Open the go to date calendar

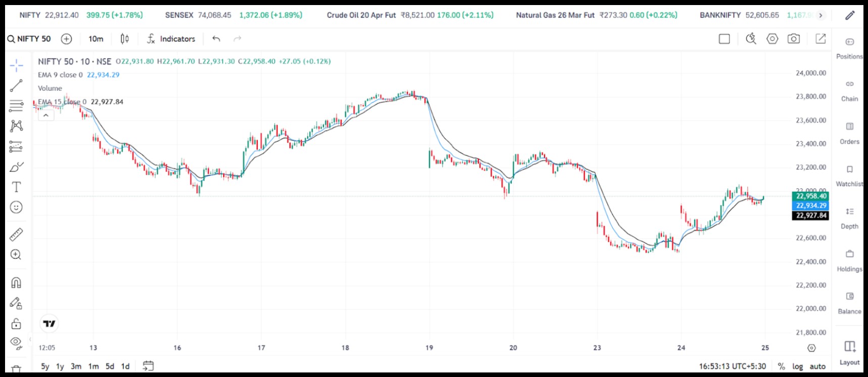[x=148, y=366]
